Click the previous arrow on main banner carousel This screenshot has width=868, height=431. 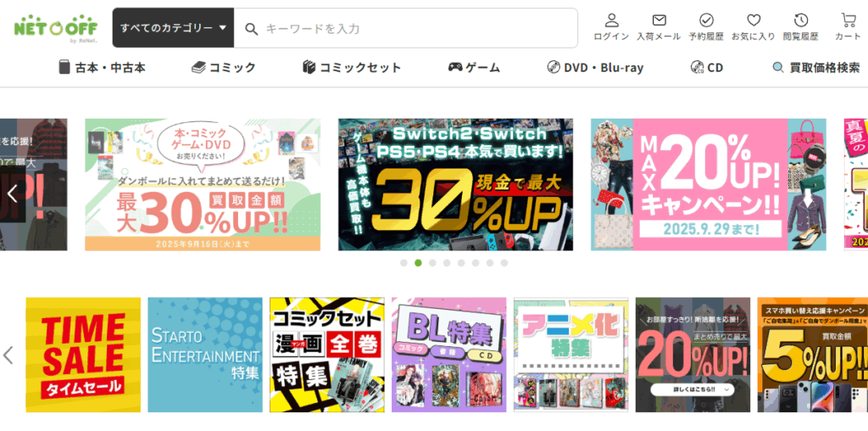click(x=12, y=194)
